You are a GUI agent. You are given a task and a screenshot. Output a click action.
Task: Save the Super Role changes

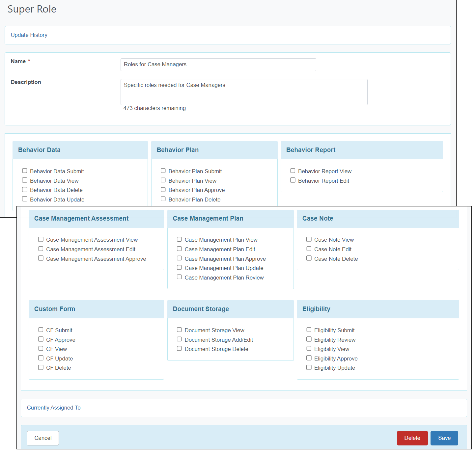pos(444,438)
